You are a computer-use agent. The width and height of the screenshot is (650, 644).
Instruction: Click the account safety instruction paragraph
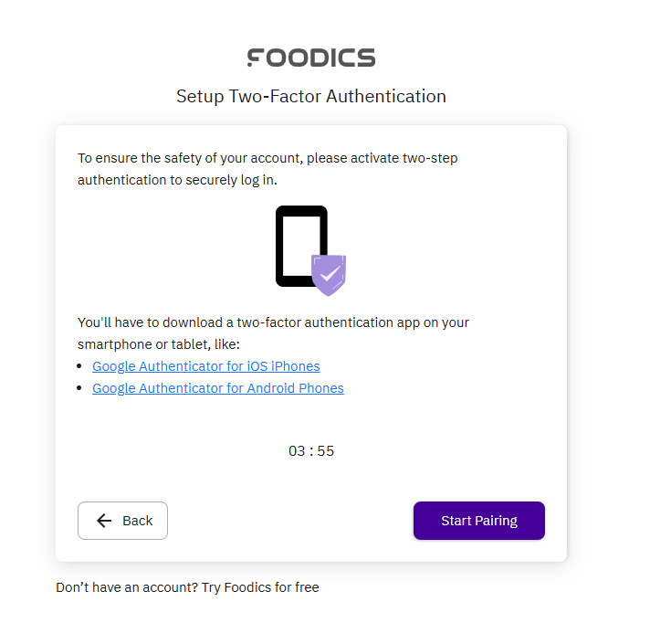267,169
